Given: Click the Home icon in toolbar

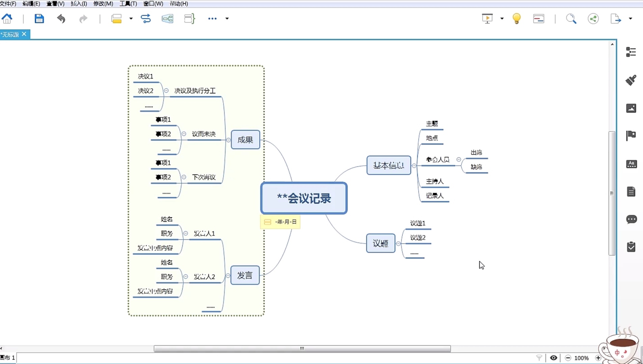Looking at the screenshot, I should [7, 19].
